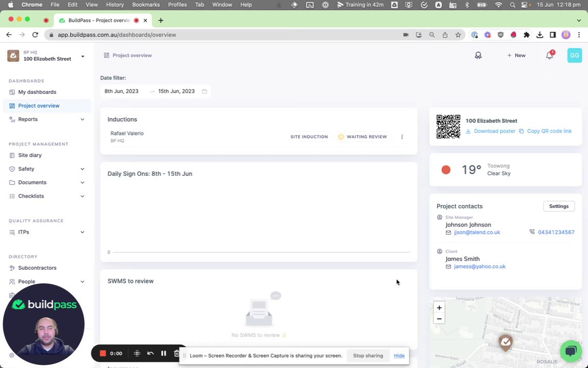This screenshot has height=368, width=588.
Task: Close the BuildPass tab
Action: coord(145,20)
